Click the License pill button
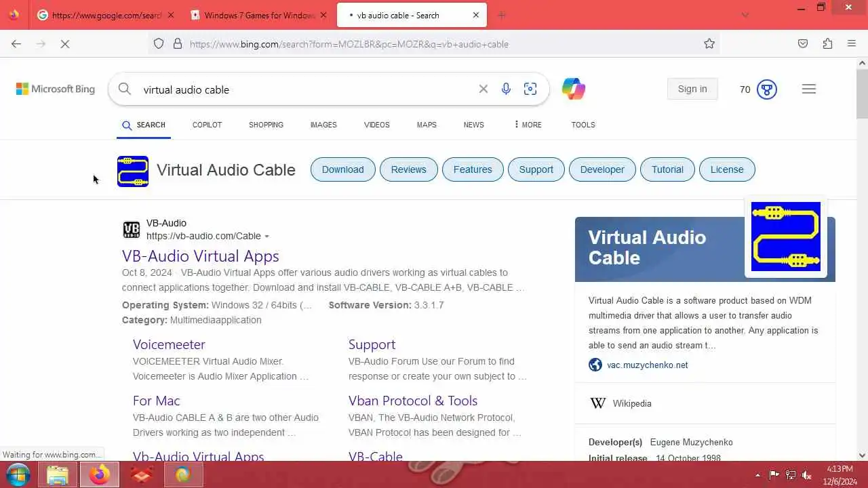868x488 pixels. (x=727, y=169)
